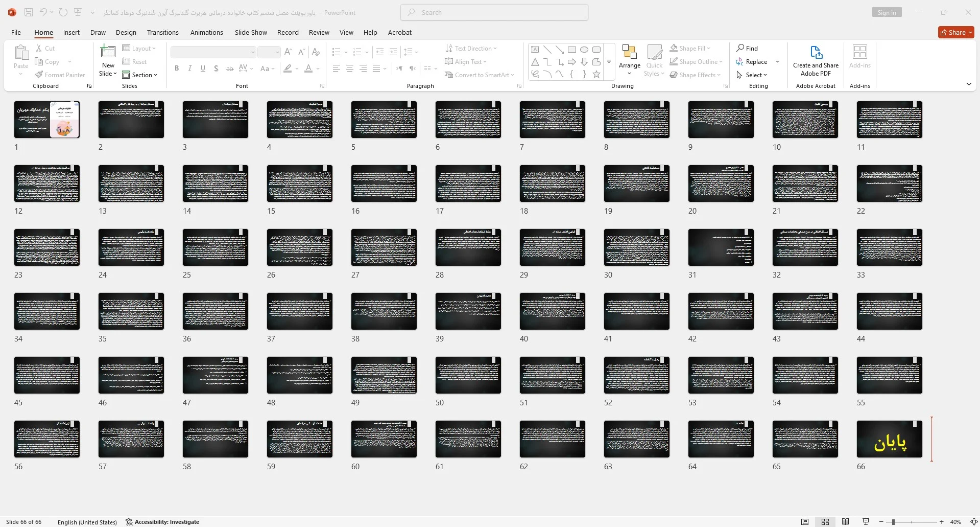Click the Decrease List Level indent icon

[380, 52]
